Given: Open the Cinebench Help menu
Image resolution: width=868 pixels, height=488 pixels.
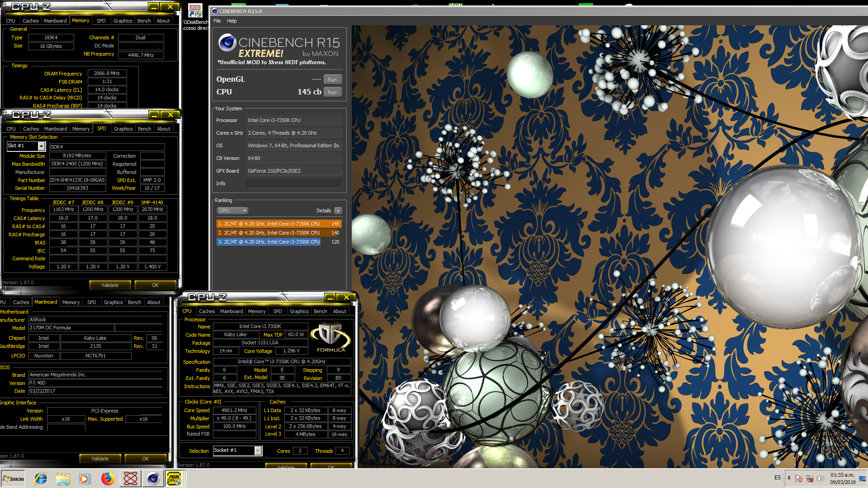Looking at the screenshot, I should (231, 21).
